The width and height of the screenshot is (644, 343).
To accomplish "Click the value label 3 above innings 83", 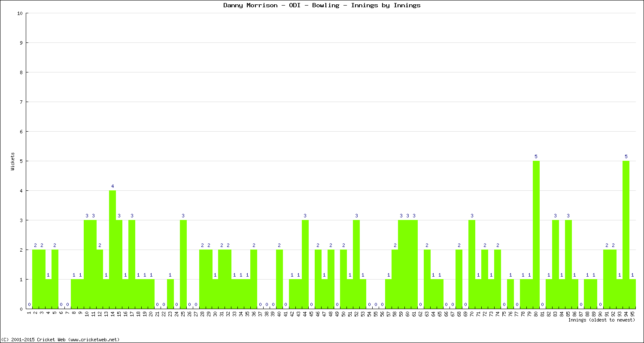I will [555, 216].
